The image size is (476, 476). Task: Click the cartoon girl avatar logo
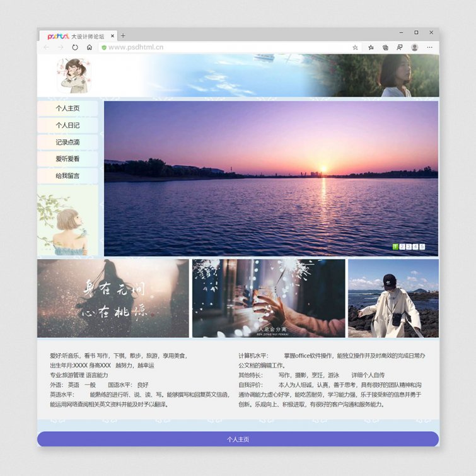click(x=74, y=76)
